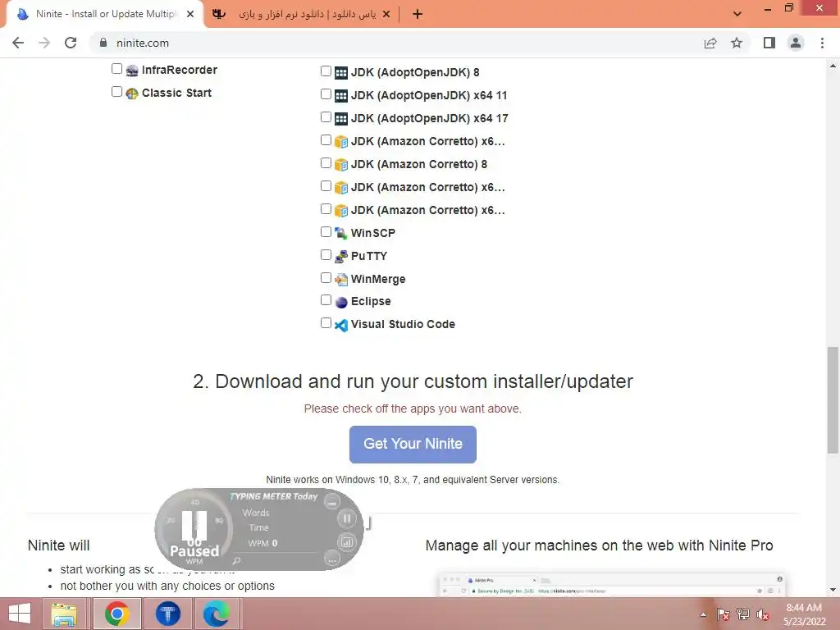Click the page vertical scrollbar thumb

coord(833,400)
